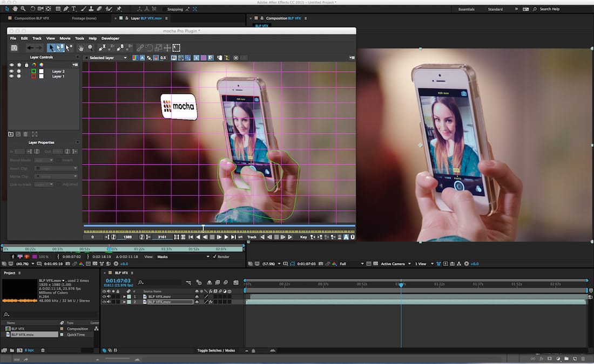Viewport: 594px width, 364px height.
Task: Select the mocha Zoom magnifier tool
Action: coord(90,47)
